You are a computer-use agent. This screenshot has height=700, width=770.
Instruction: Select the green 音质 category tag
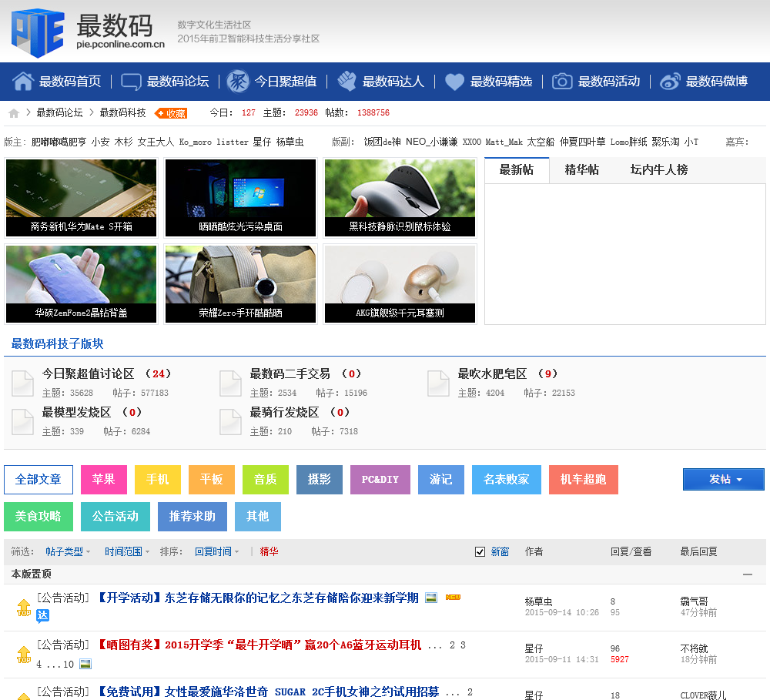pyautogui.click(x=266, y=480)
